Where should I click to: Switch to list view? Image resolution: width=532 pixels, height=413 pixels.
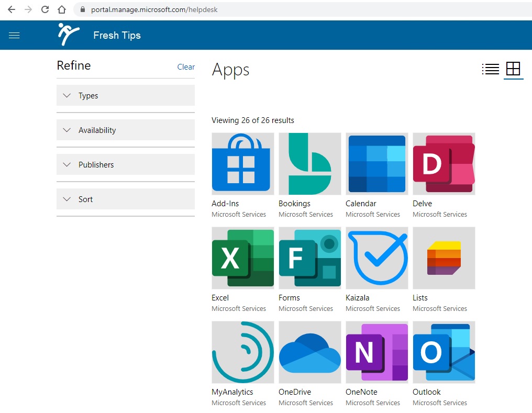pos(491,69)
